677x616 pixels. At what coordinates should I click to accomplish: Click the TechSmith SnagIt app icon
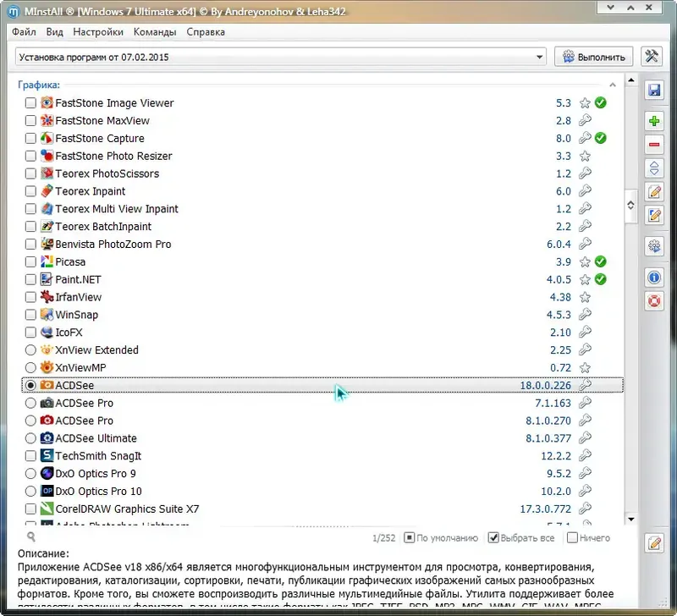pyautogui.click(x=47, y=455)
